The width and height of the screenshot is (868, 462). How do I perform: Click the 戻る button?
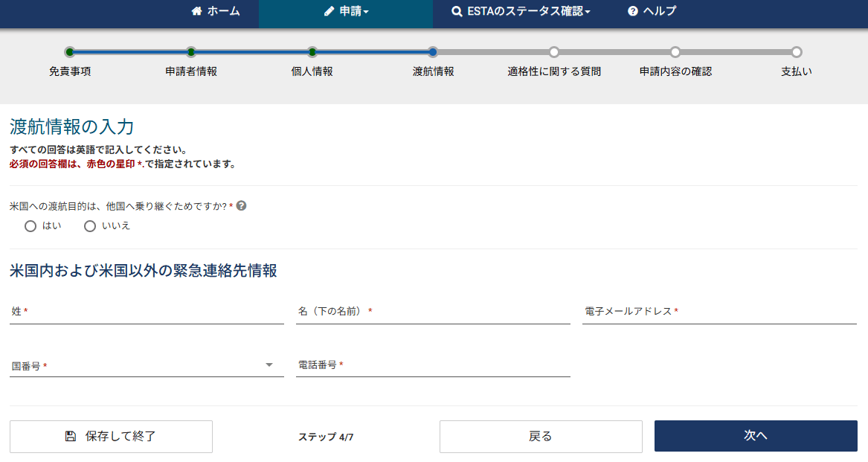[x=541, y=437]
